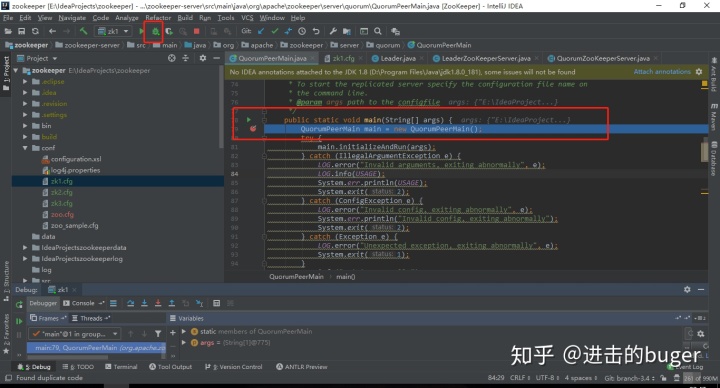Open the TODO tool window
This screenshot has width=720, height=388.
pyautogui.click(x=78, y=367)
